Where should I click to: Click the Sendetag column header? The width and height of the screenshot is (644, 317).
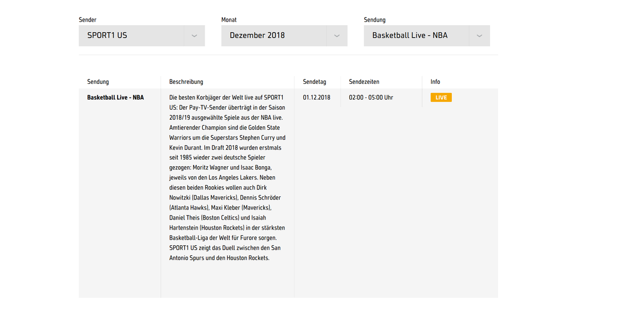pyautogui.click(x=314, y=82)
